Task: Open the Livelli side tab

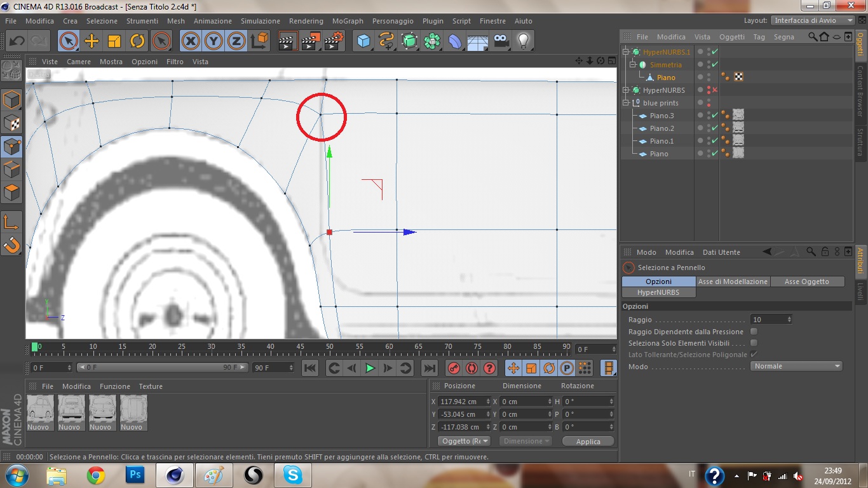Action: (x=861, y=292)
